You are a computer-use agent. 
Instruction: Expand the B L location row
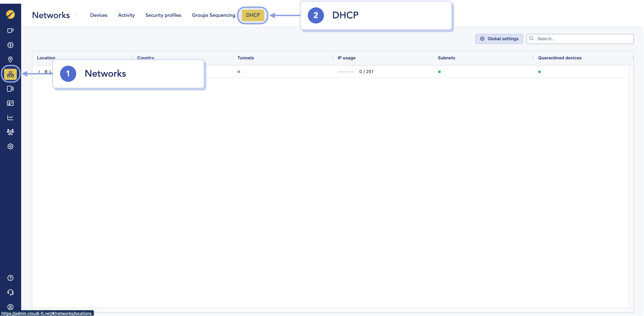tap(39, 71)
